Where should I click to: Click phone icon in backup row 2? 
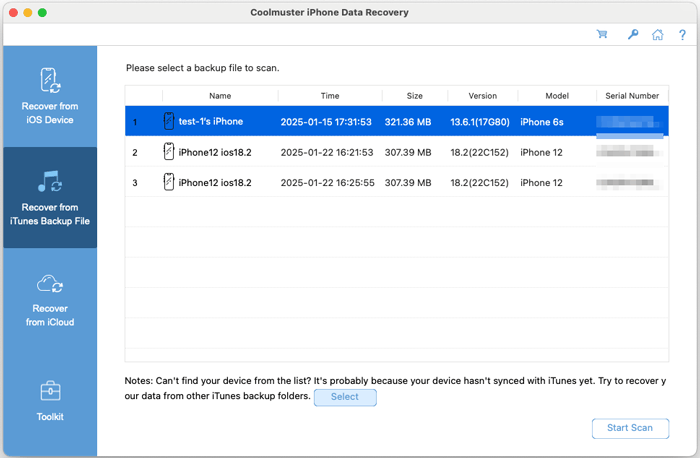point(169,151)
